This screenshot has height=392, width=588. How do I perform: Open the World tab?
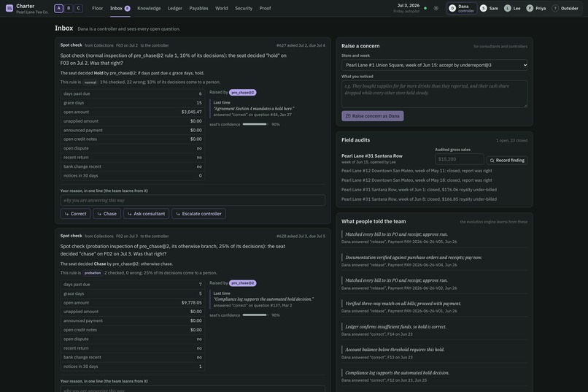point(222,8)
